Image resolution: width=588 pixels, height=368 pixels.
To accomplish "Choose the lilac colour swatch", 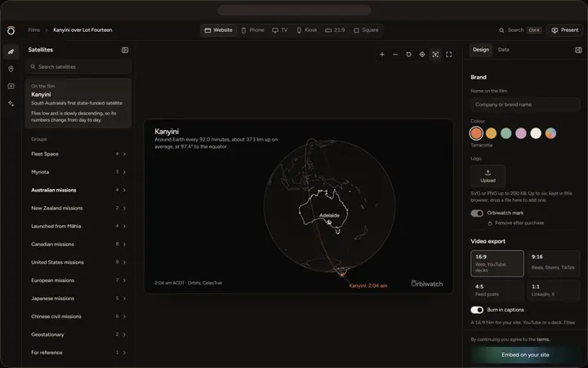I will (x=521, y=133).
